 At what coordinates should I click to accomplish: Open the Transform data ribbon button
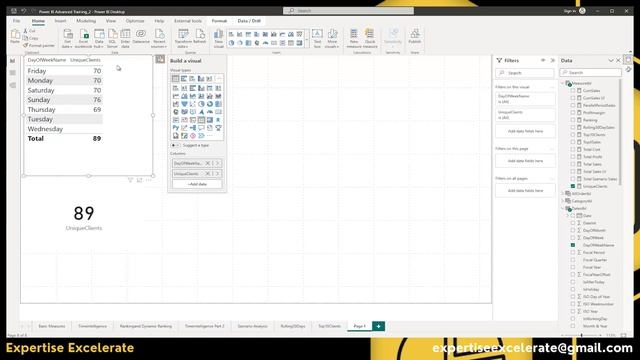tap(183, 39)
